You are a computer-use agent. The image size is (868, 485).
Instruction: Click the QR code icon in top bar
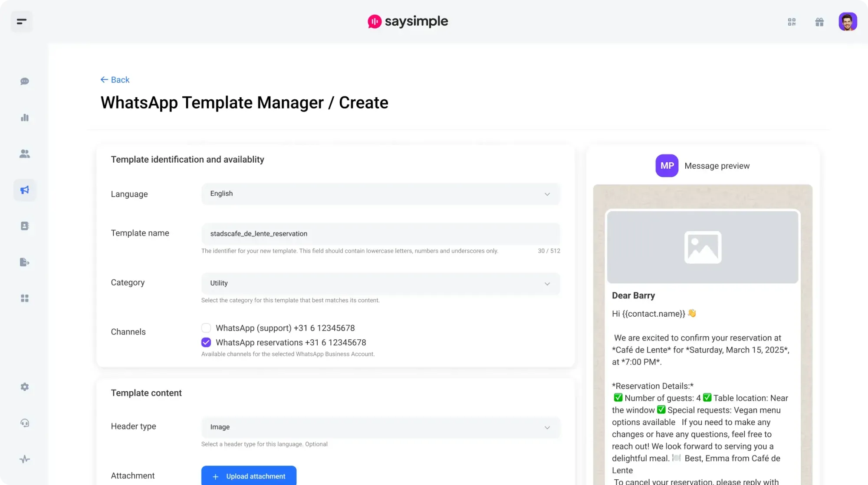point(792,21)
